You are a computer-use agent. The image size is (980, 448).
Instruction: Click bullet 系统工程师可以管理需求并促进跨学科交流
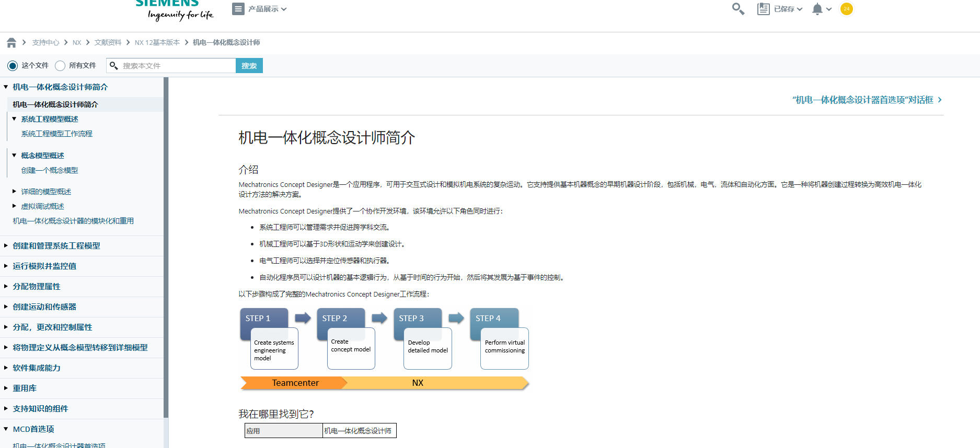(325, 227)
